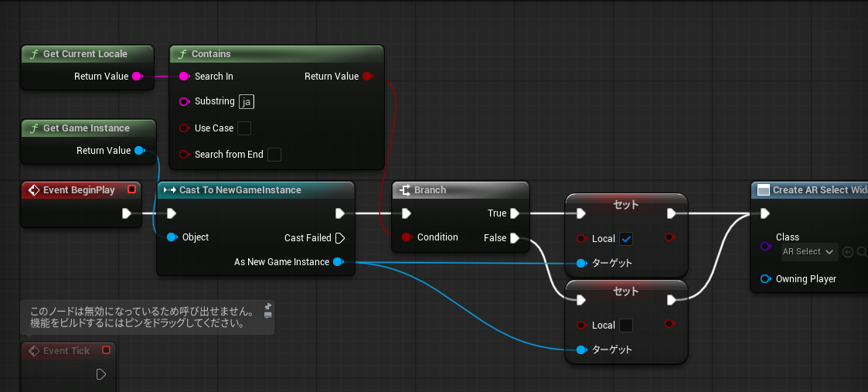
Task: Click the browse magnifier icon beside Class
Action: (861, 252)
